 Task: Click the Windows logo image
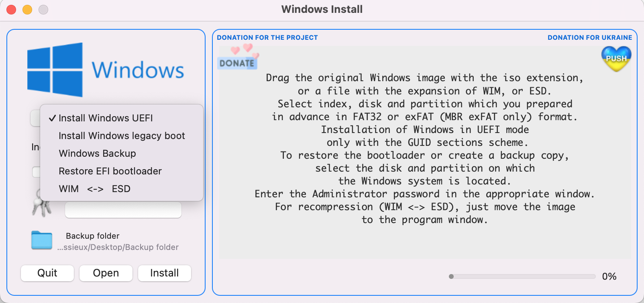click(x=106, y=70)
